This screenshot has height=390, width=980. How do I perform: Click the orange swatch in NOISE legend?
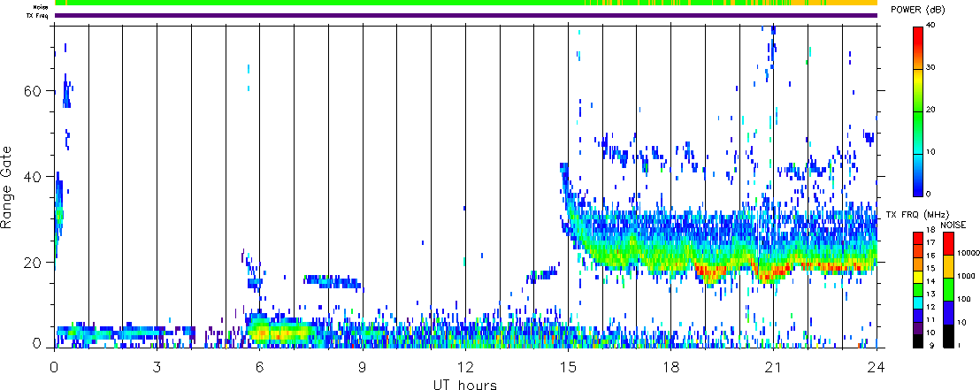949,267
